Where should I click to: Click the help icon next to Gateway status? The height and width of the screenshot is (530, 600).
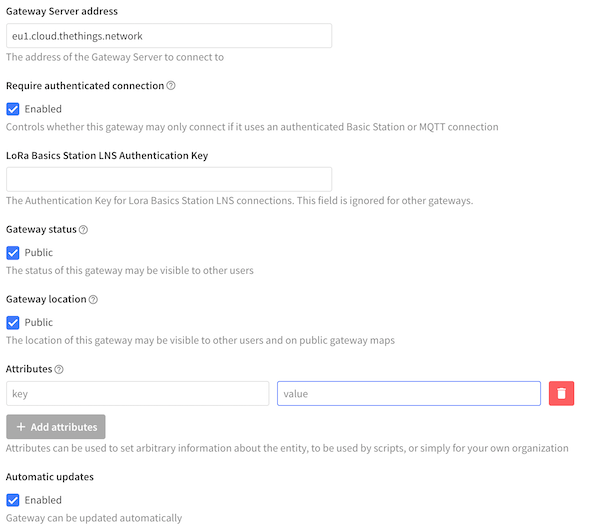[x=83, y=230]
